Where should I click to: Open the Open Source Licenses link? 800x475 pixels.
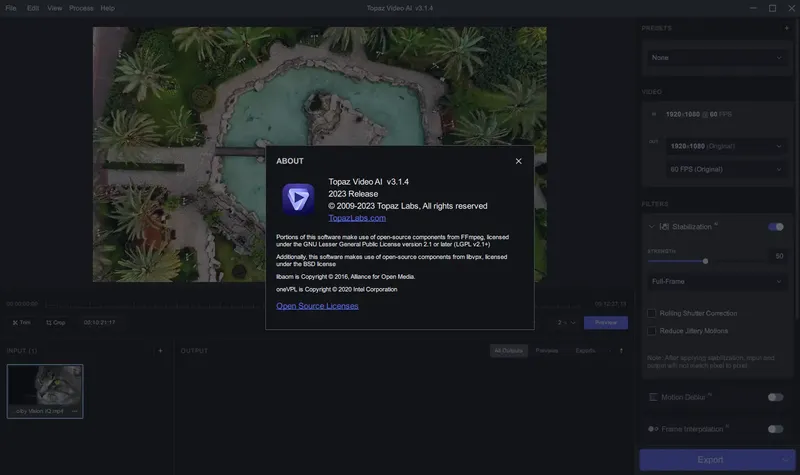(317, 306)
